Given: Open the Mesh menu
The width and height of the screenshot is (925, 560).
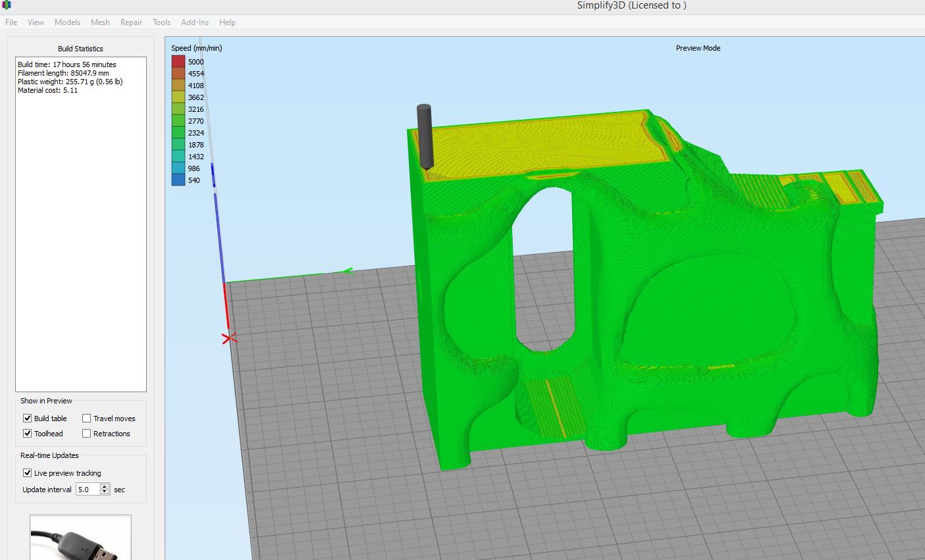Looking at the screenshot, I should point(100,22).
